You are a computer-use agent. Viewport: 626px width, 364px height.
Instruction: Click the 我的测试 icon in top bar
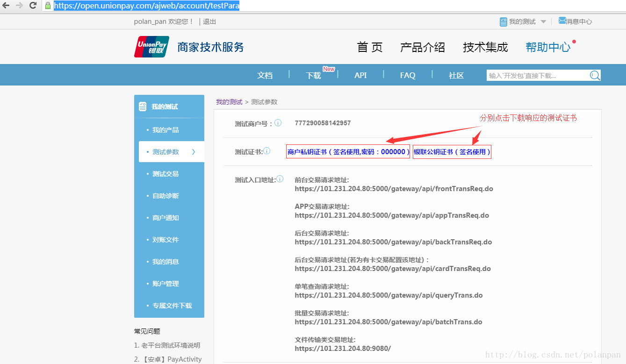(503, 21)
